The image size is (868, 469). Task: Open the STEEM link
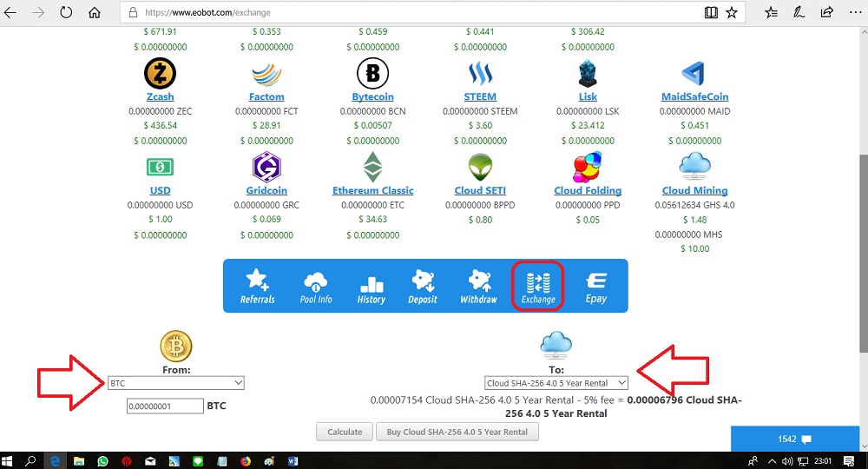click(480, 96)
